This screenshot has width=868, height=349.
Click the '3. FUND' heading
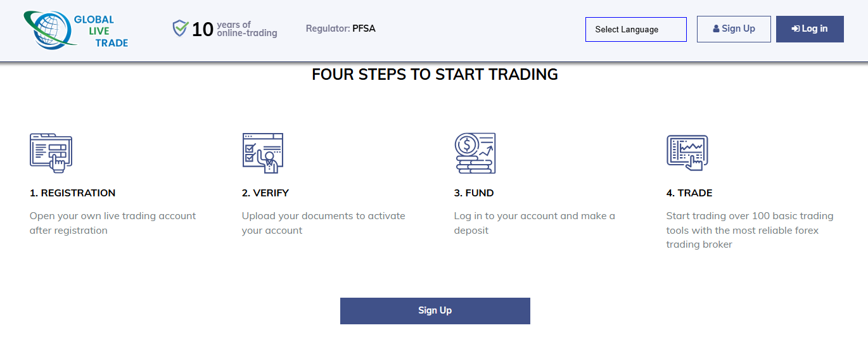[x=474, y=193]
